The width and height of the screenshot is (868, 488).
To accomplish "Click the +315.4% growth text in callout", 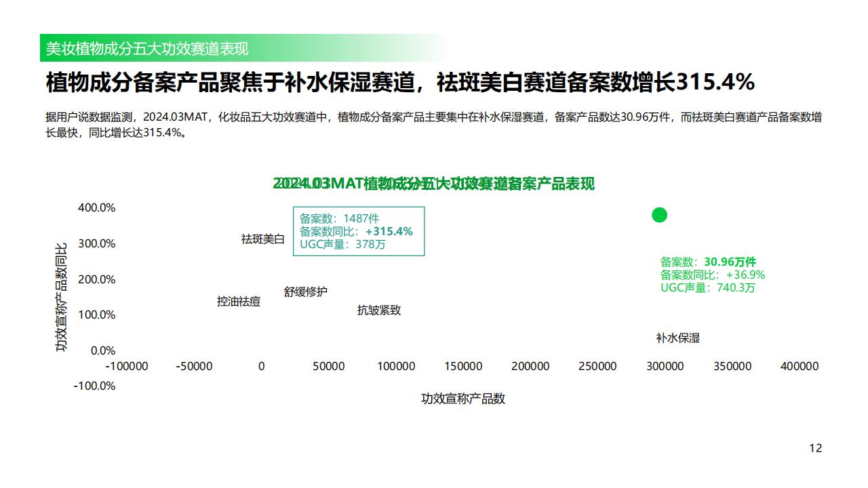I will [x=389, y=231].
